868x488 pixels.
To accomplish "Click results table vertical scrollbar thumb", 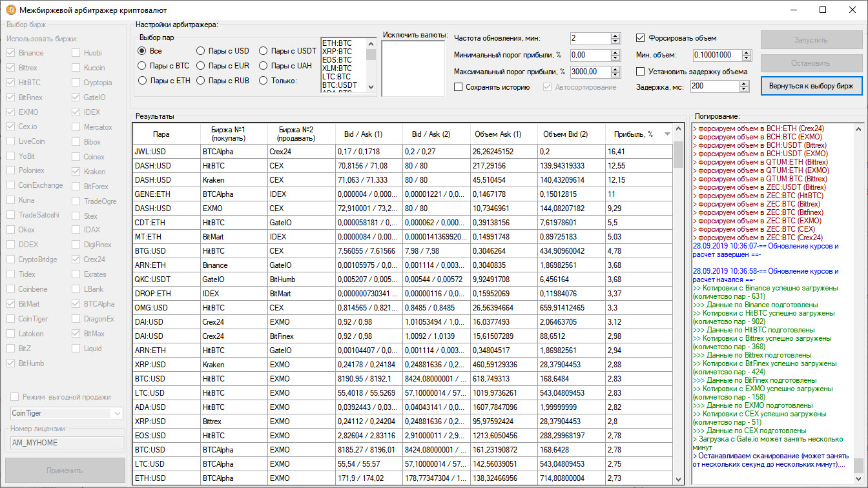I will [678, 155].
